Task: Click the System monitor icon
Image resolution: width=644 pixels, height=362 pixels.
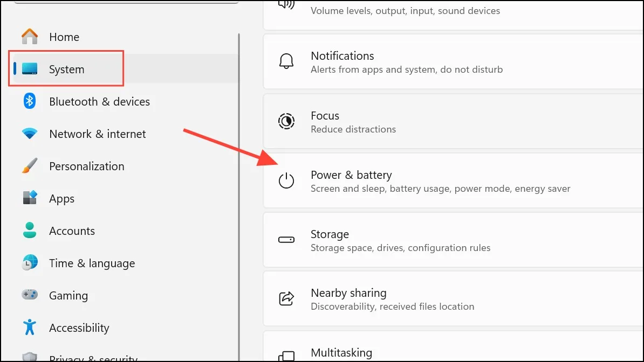Action: [x=30, y=69]
